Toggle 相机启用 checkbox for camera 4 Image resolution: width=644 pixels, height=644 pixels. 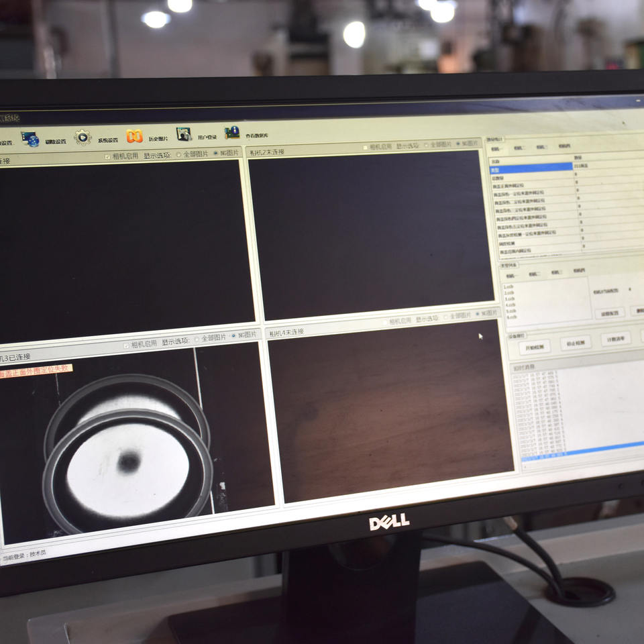click(385, 323)
